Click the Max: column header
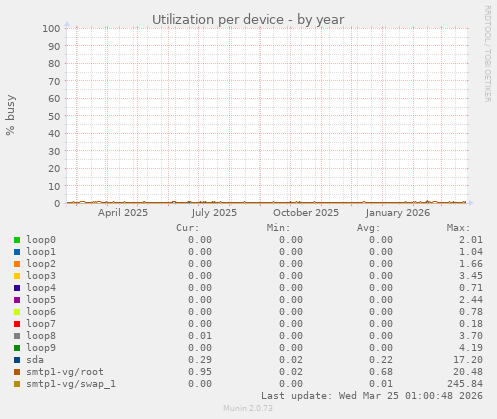 459,228
